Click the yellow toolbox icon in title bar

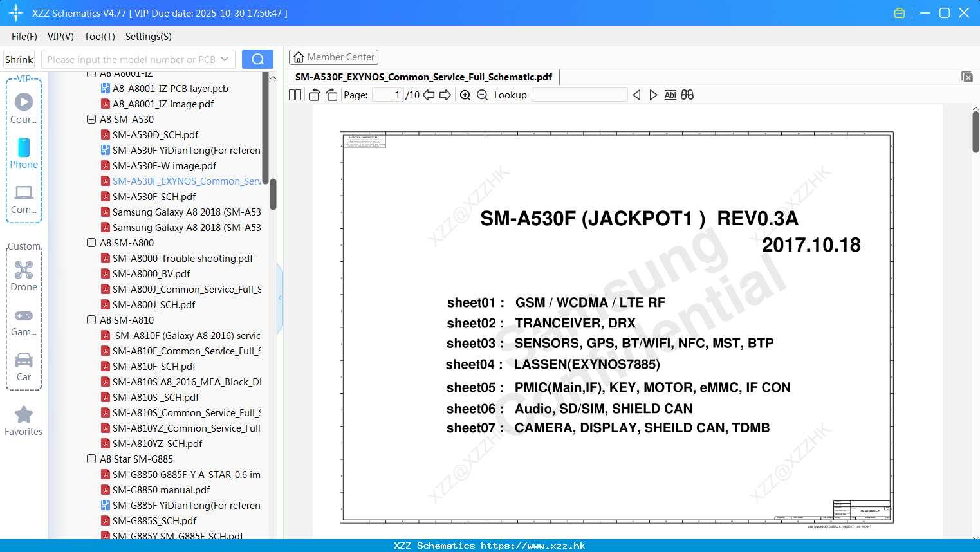point(900,13)
